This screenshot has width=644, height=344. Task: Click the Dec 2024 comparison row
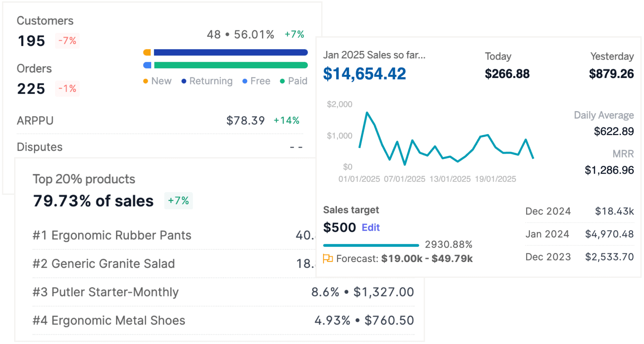pos(579,211)
